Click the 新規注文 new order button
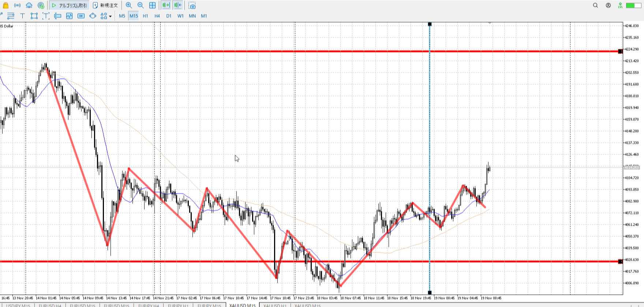The height and width of the screenshot is (307, 644). 105,5
